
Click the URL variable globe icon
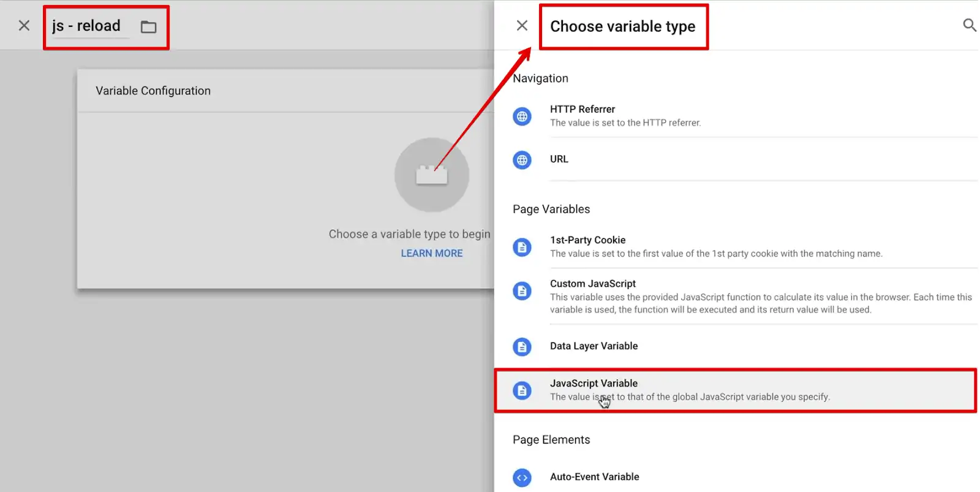click(x=522, y=160)
